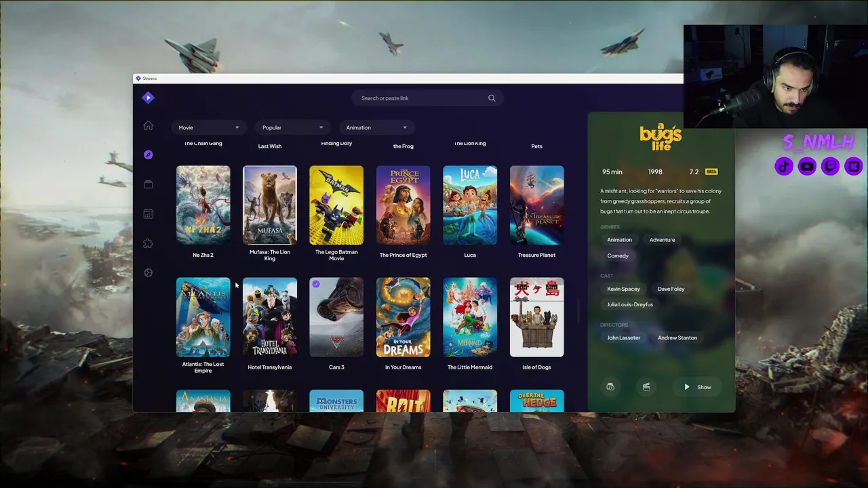Open the Addons puzzle-piece icon

(x=148, y=243)
